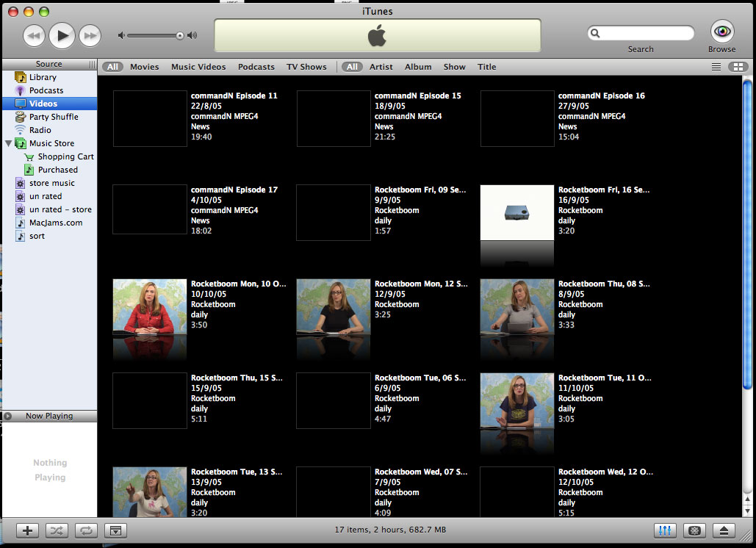Hide the artwork viewer panel button

[x=116, y=530]
